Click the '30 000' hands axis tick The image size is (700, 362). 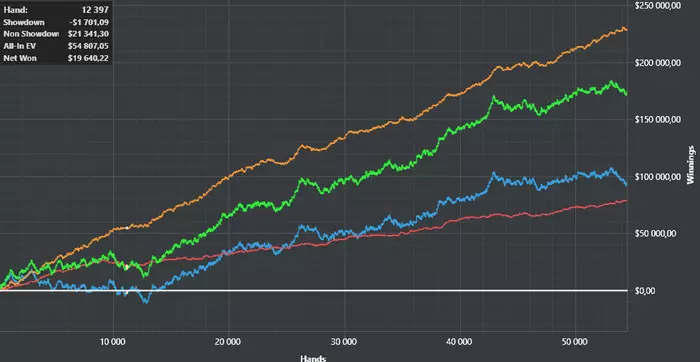344,341
